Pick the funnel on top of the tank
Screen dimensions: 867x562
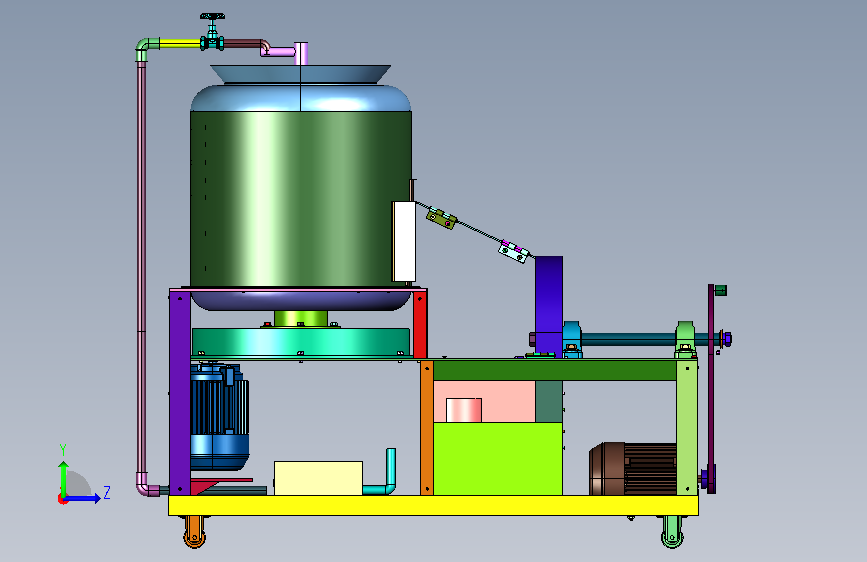[x=300, y=74]
